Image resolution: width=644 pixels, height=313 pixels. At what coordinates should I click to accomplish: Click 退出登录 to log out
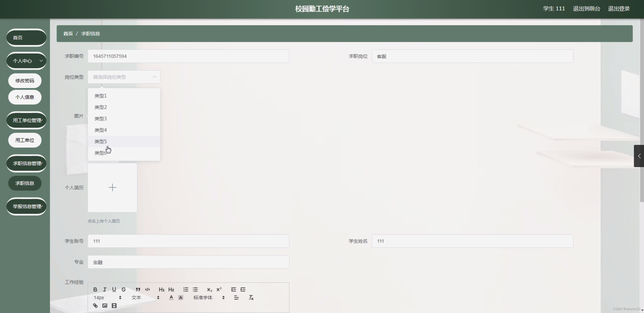618,8
